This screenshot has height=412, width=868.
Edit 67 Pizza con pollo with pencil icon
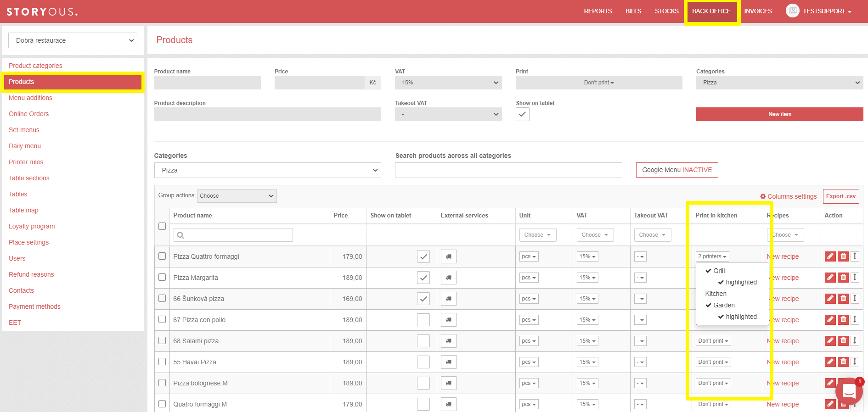(x=830, y=319)
